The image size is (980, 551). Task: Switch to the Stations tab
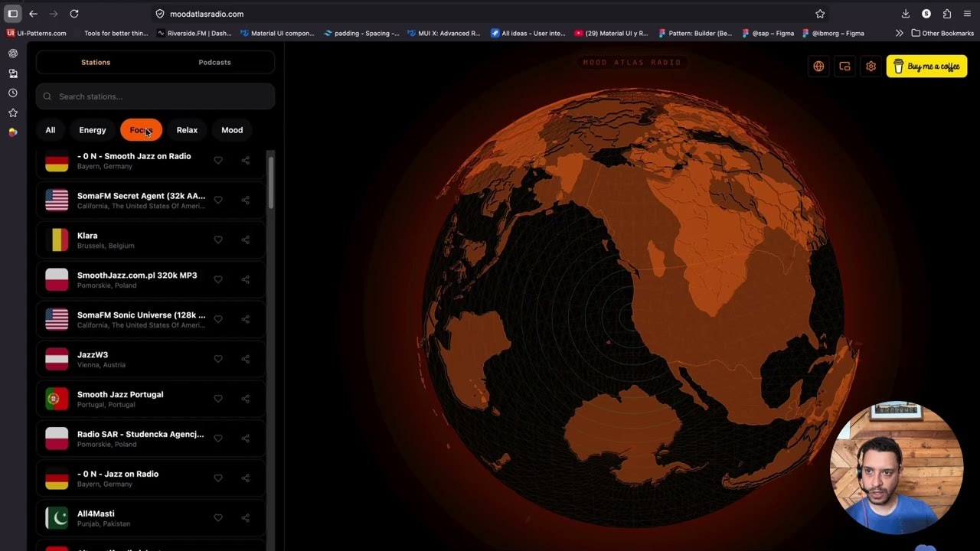(x=96, y=62)
